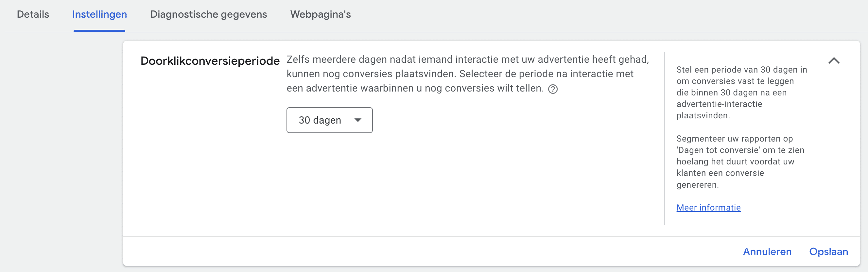This screenshot has width=868, height=272.
Task: Click the word advertentie-interactie in the side tip
Action: (x=719, y=104)
